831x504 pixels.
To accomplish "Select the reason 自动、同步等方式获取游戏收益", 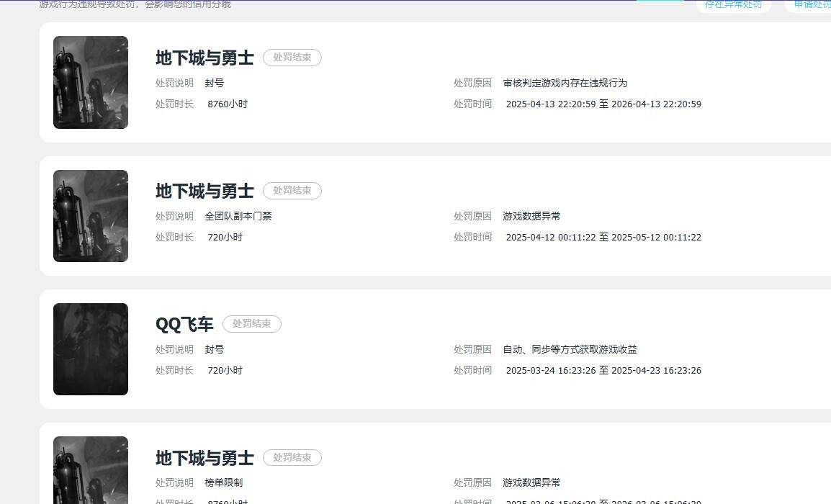I will tap(570, 349).
